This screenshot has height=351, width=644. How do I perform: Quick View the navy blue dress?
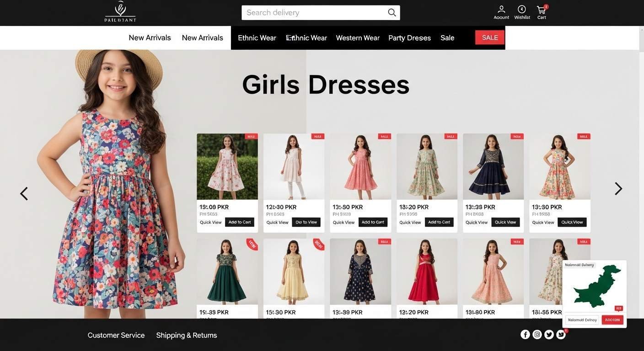pyautogui.click(x=505, y=222)
